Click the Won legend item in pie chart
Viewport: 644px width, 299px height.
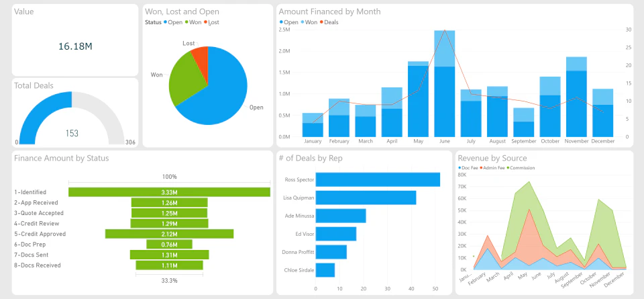[x=193, y=22]
